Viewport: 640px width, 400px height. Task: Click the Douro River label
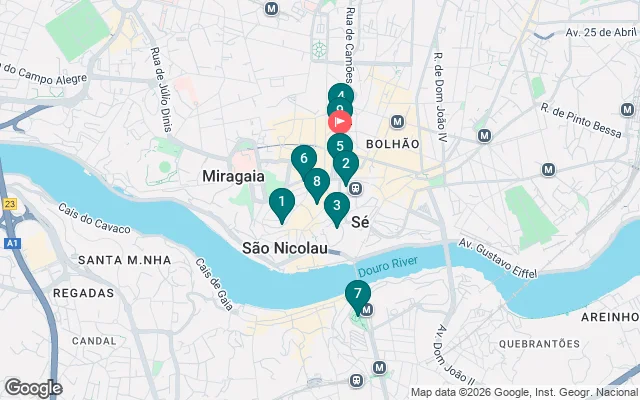point(388,267)
